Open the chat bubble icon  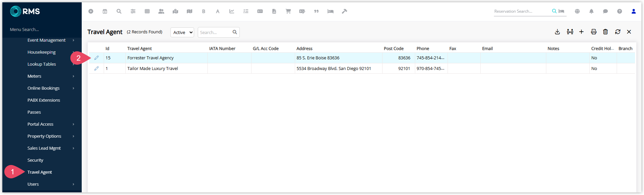605,11
